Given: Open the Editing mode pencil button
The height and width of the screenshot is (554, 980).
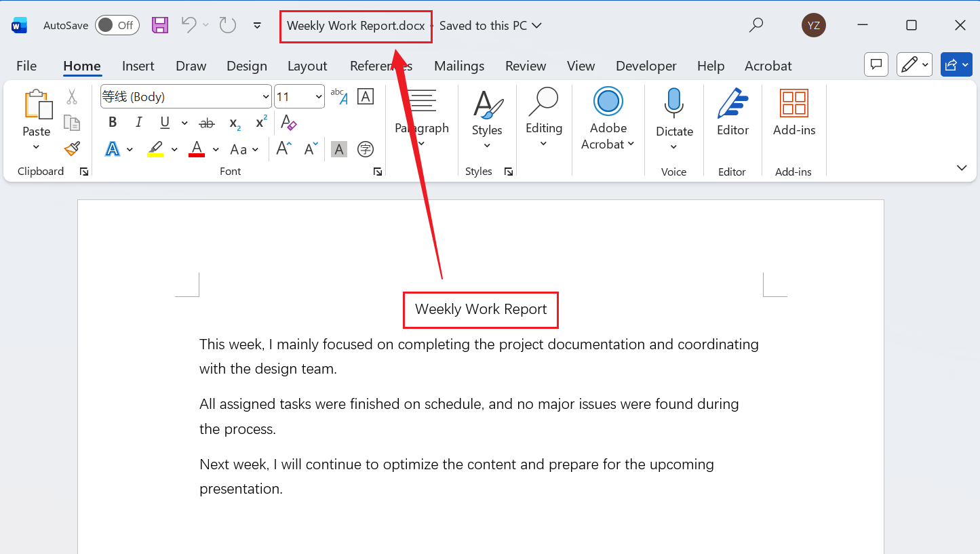Looking at the screenshot, I should click(x=914, y=64).
